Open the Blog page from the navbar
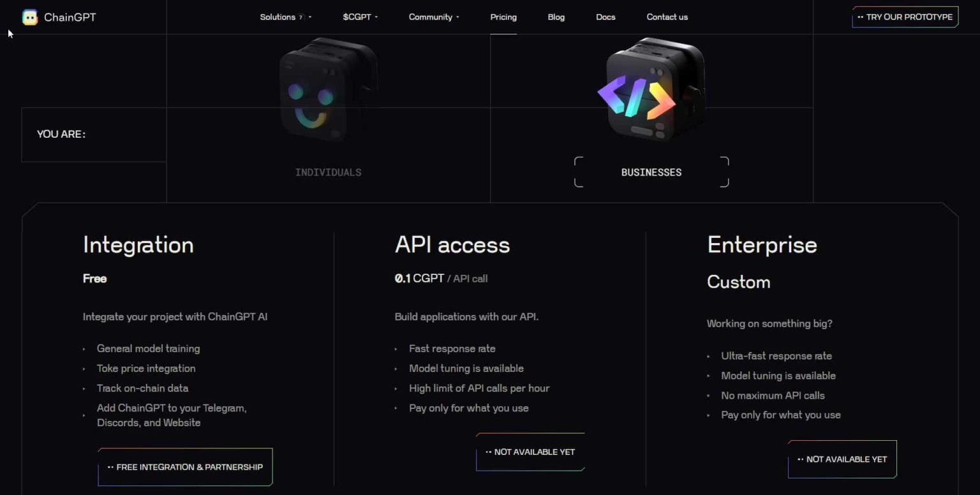 pyautogui.click(x=556, y=17)
